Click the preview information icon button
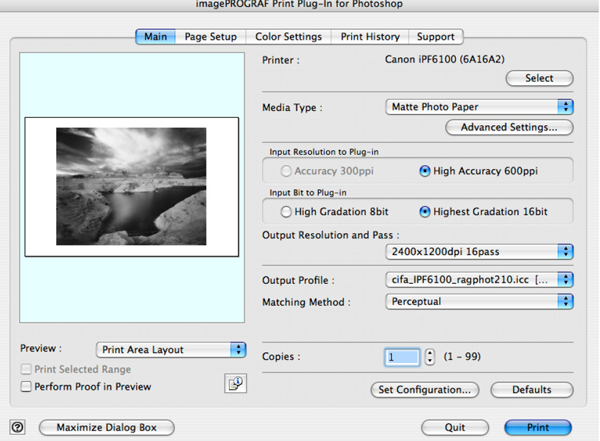The height and width of the screenshot is (441, 600). click(x=235, y=383)
